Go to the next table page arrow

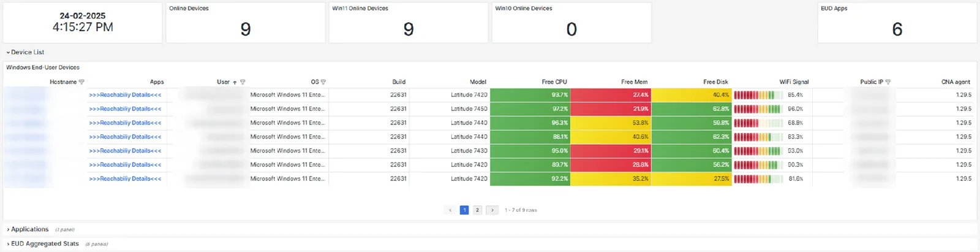click(x=492, y=210)
